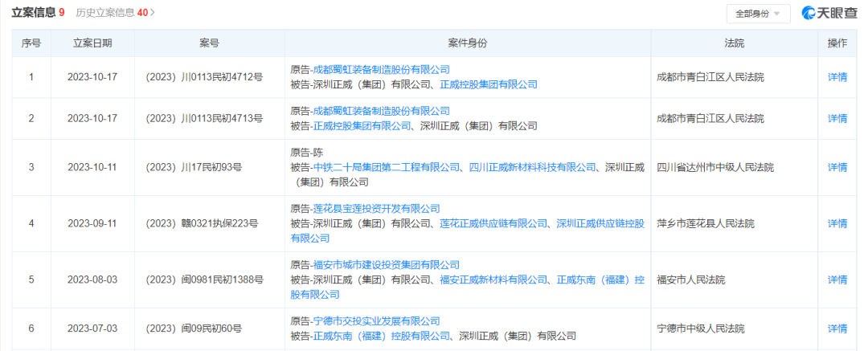
Task: Open 正威东南（福建）控股有限公司 link in row 6
Action: click(382, 336)
